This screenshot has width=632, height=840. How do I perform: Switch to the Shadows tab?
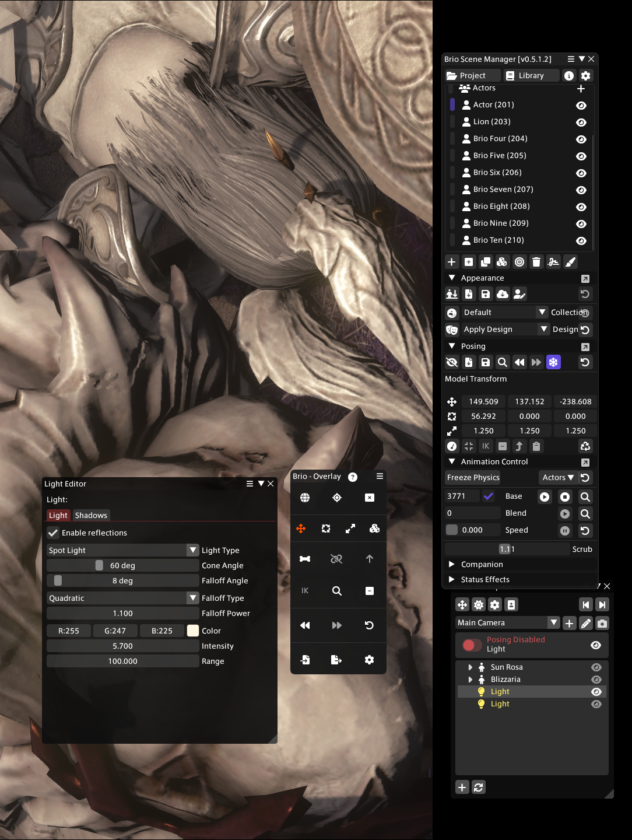click(x=91, y=516)
